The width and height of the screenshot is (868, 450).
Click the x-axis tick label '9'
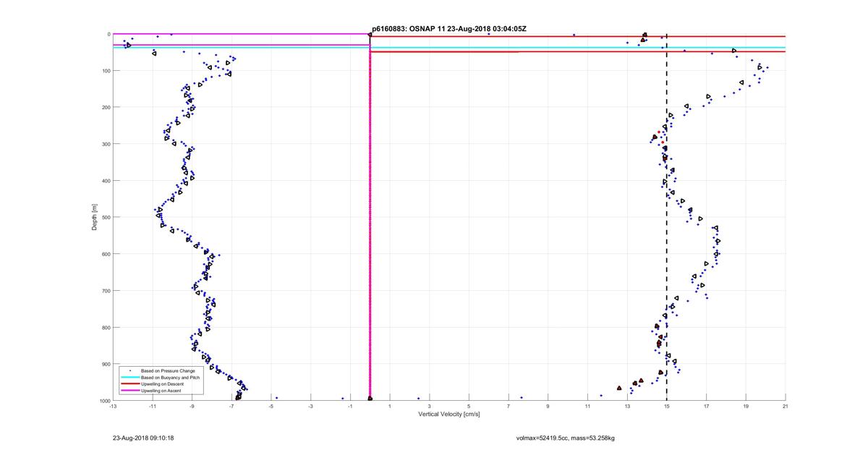[548, 406]
